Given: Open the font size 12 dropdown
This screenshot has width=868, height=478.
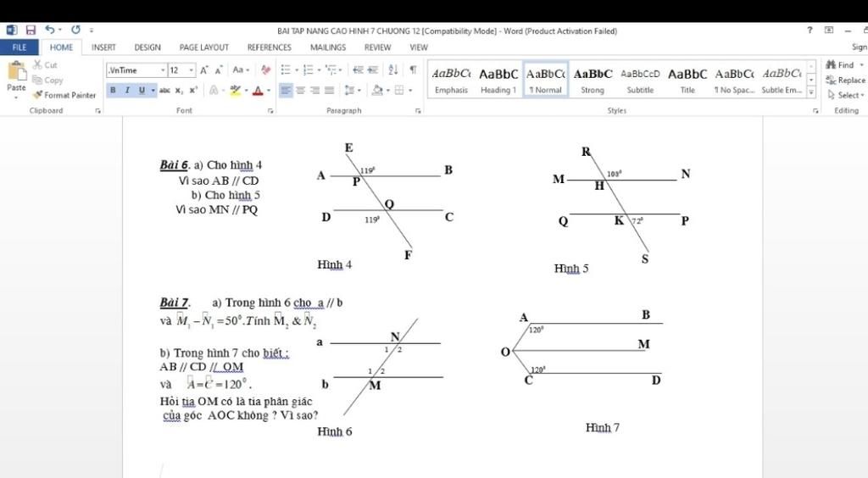Looking at the screenshot, I should tap(192, 70).
